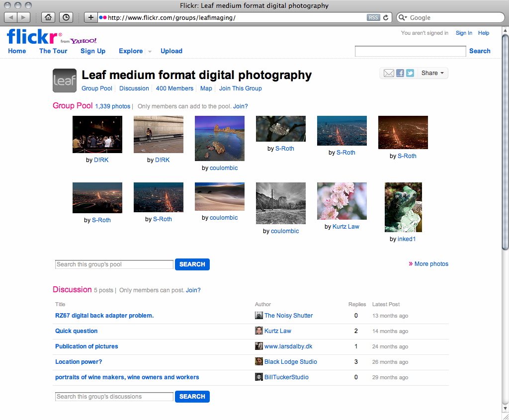Open the photo thumbnail by inked1
This screenshot has width=509, height=420.
[x=403, y=207]
